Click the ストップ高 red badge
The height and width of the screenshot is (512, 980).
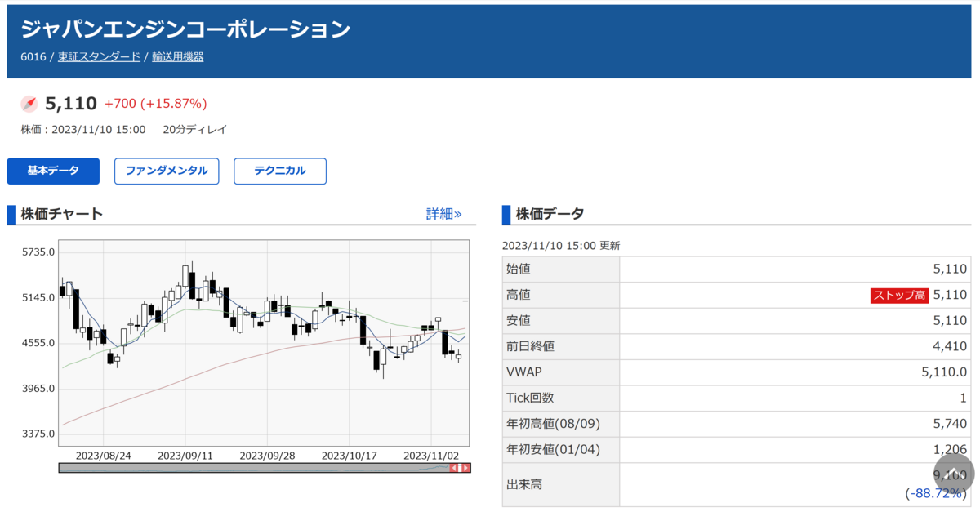tap(899, 295)
